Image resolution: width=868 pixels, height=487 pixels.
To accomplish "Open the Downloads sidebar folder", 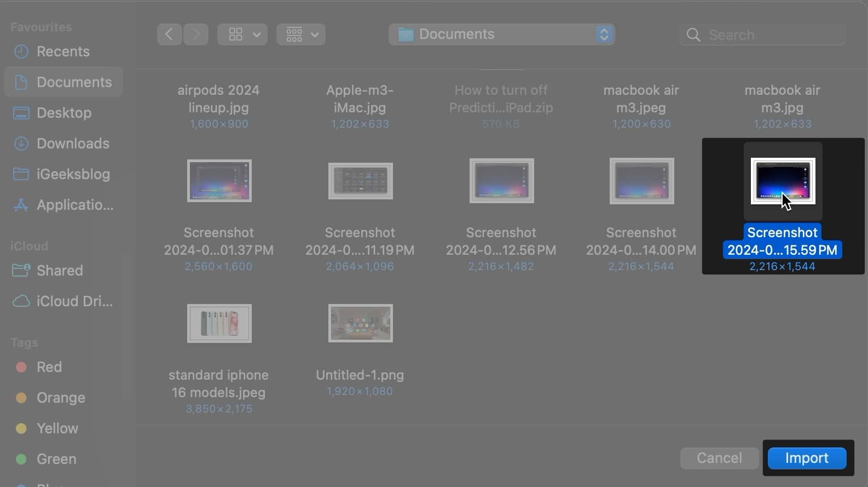I will pos(63,144).
